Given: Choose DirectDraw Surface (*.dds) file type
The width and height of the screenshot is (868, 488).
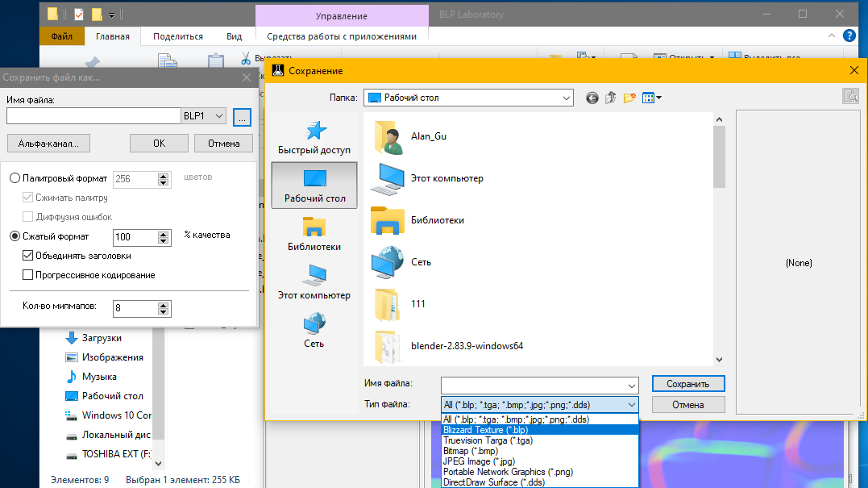Looking at the screenshot, I should click(540, 482).
